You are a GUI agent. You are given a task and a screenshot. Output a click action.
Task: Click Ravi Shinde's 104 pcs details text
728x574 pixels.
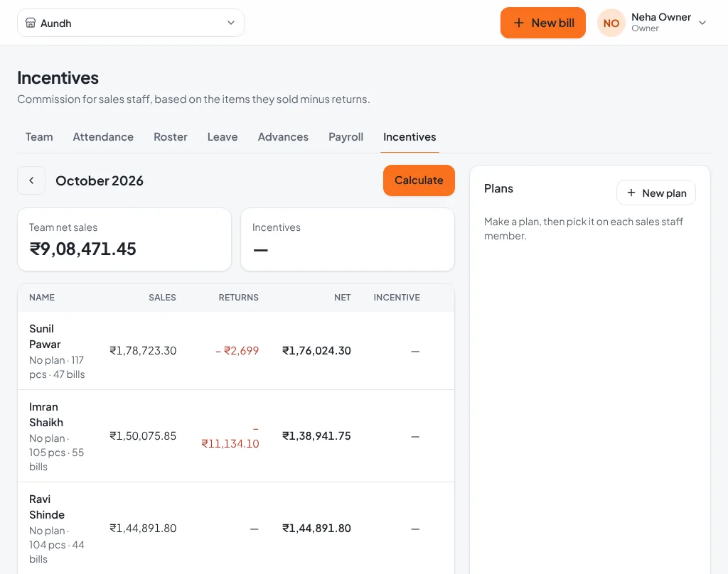tap(57, 545)
